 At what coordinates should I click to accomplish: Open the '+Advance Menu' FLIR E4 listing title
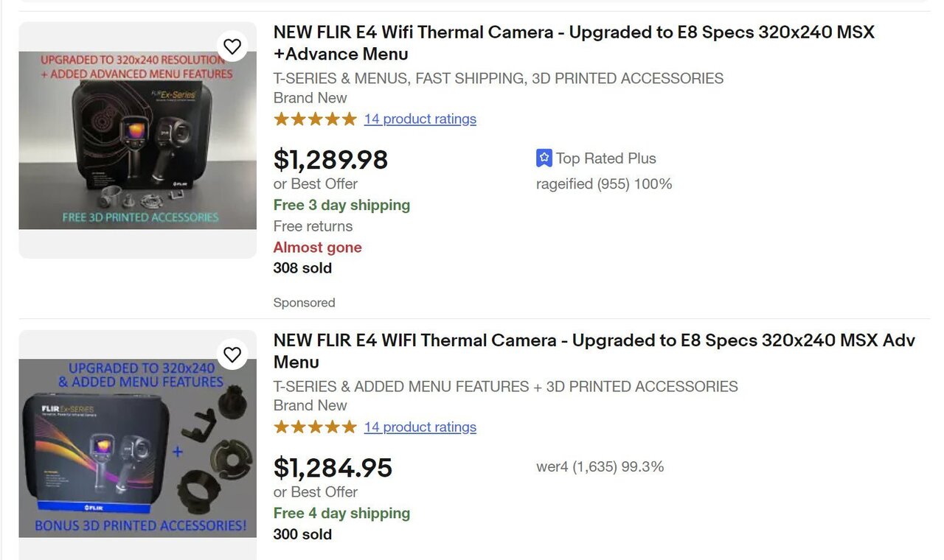[574, 43]
